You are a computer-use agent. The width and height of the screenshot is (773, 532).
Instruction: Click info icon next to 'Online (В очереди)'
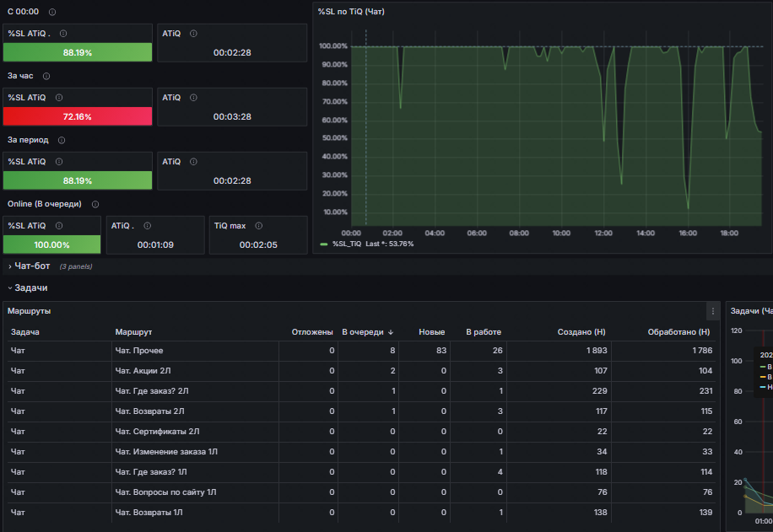95,204
